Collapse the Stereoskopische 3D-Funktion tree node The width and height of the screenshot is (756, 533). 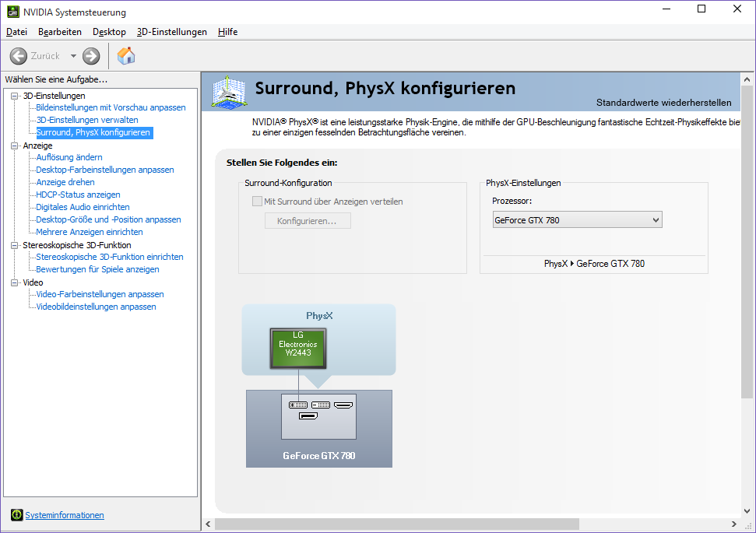(15, 245)
